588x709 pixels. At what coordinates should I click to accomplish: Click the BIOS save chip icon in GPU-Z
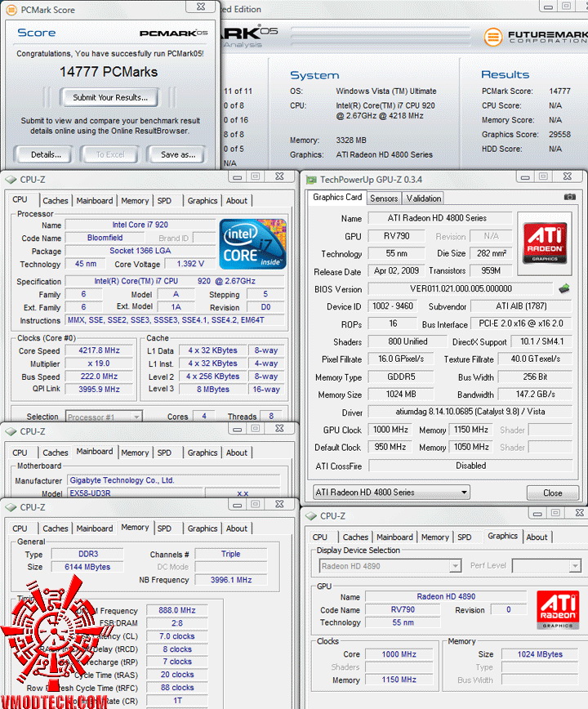click(x=564, y=288)
